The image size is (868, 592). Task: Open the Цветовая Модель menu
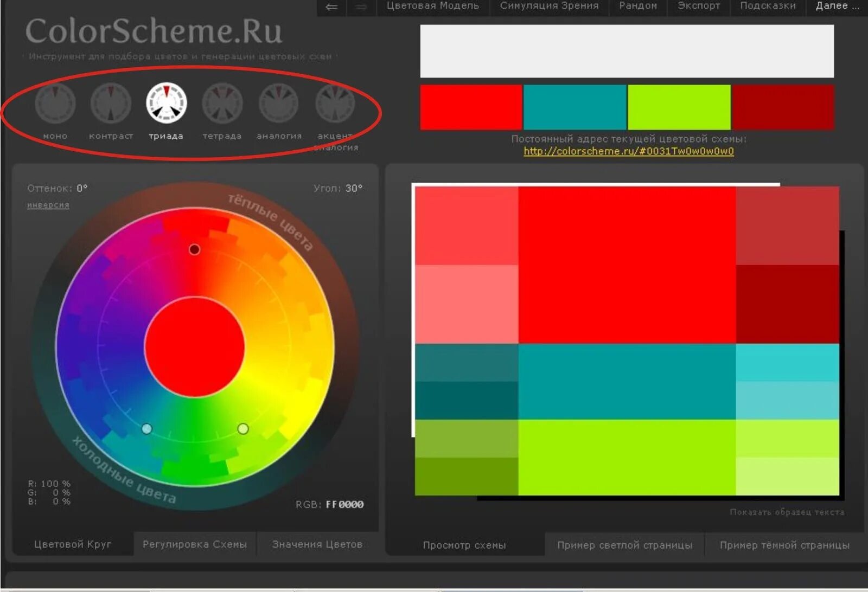433,7
